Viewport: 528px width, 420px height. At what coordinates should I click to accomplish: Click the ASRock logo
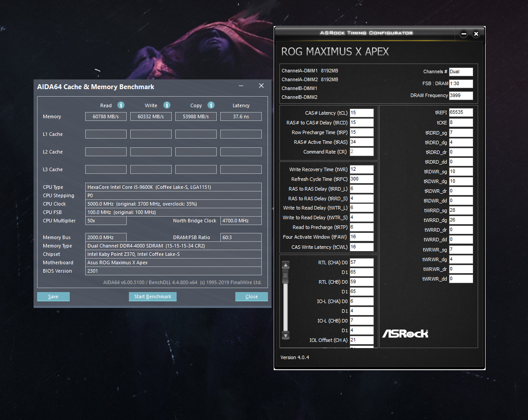[405, 334]
